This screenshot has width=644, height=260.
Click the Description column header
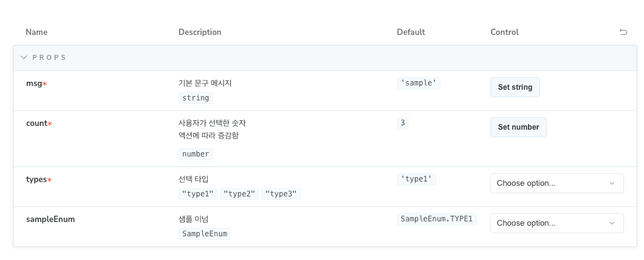click(x=200, y=32)
